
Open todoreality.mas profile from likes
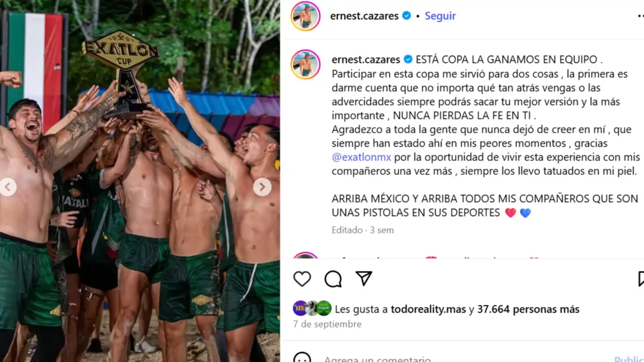pos(428,309)
